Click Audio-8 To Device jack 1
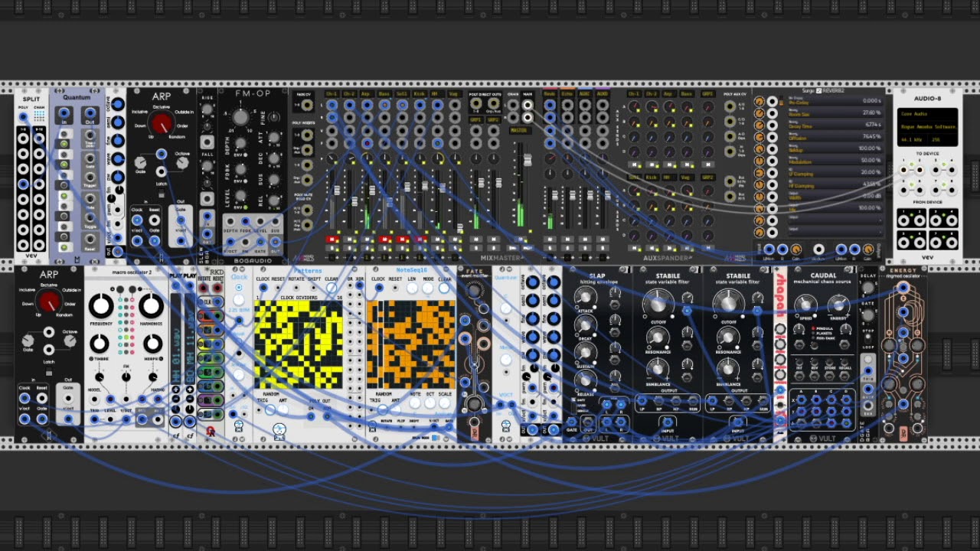This screenshot has width=980, height=551. point(903,170)
